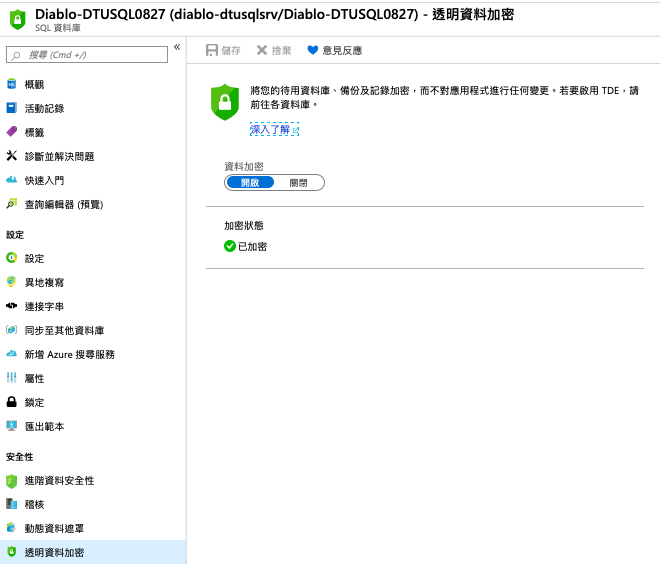
Task: Click the 異地複寫 globe icon
Action: [12, 282]
